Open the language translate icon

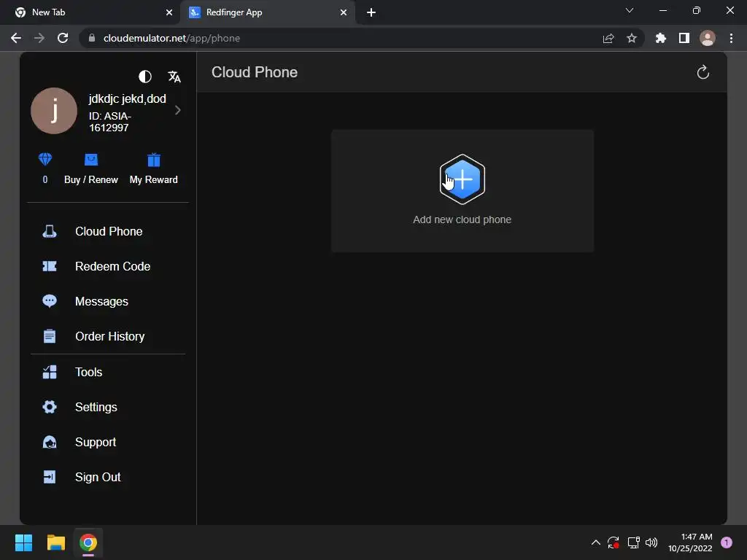[x=174, y=77]
